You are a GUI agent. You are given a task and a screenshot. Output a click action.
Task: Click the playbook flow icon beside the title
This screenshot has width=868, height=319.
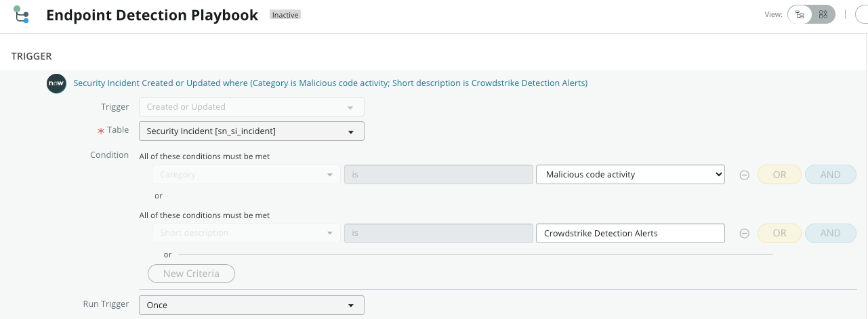[21, 14]
